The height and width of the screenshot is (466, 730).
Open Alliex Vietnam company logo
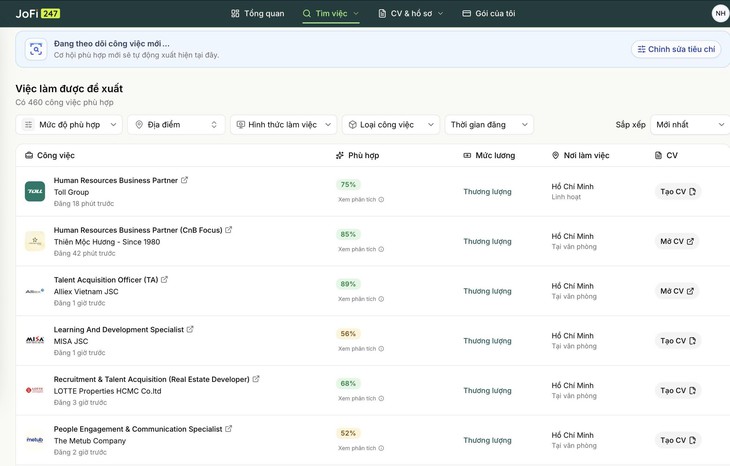[35, 291]
